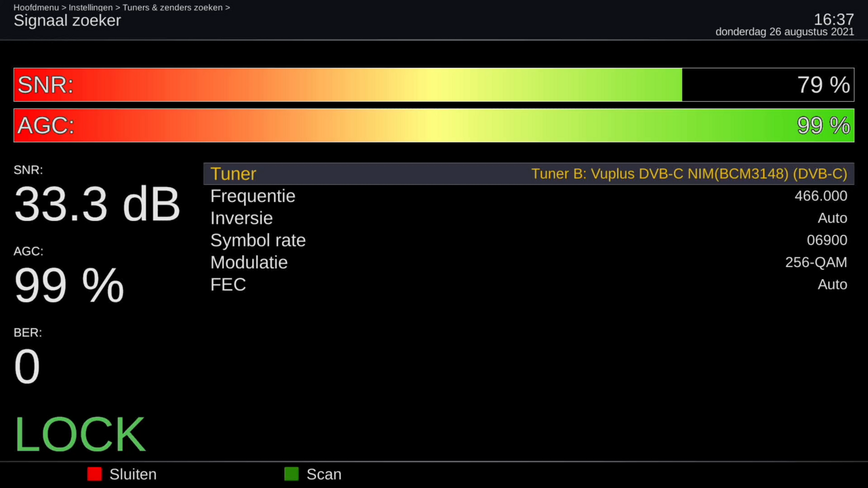The width and height of the screenshot is (868, 488).
Task: Click the green LOCK status indicator
Action: click(x=80, y=434)
